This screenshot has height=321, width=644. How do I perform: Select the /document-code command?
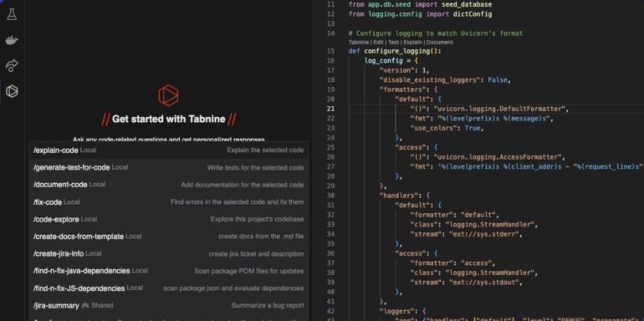click(169, 185)
